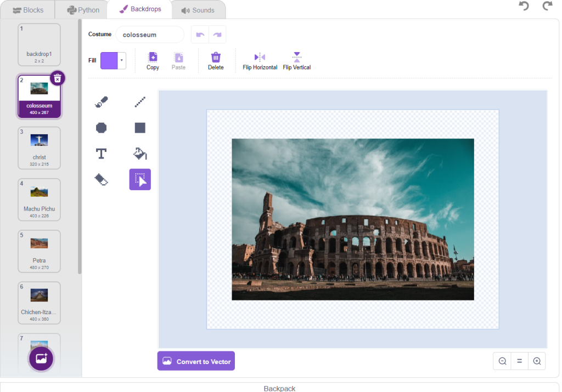Select the Eraser tool
This screenshot has width=562, height=392.
click(102, 179)
